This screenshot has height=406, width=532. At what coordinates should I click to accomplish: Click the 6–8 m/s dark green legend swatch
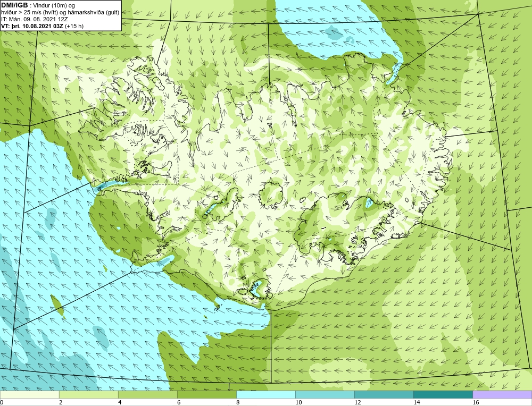click(x=206, y=394)
